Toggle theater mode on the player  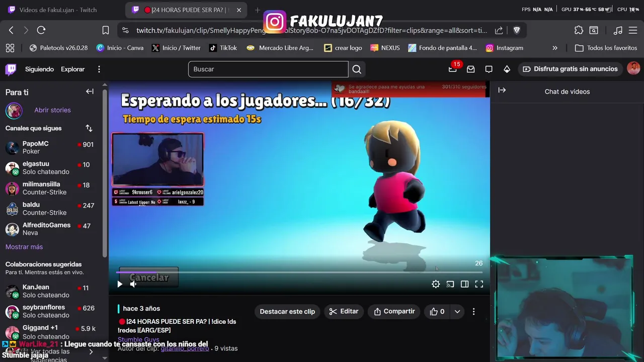[465, 284]
